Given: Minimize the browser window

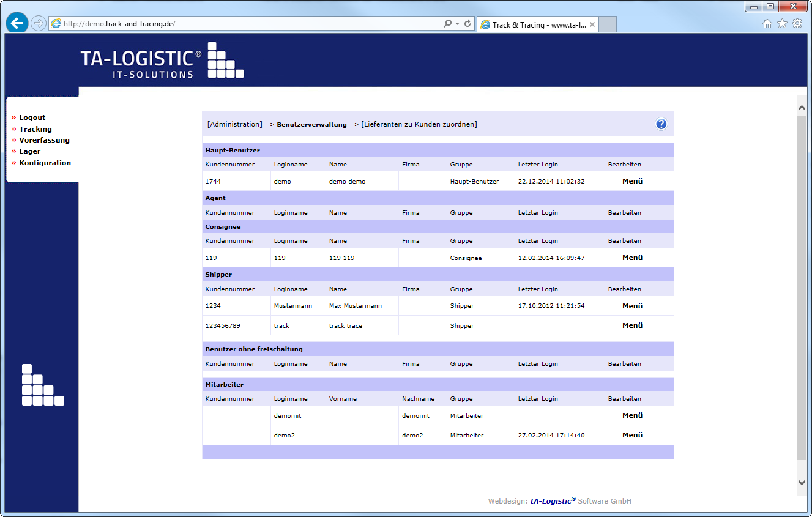Looking at the screenshot, I should pyautogui.click(x=753, y=7).
